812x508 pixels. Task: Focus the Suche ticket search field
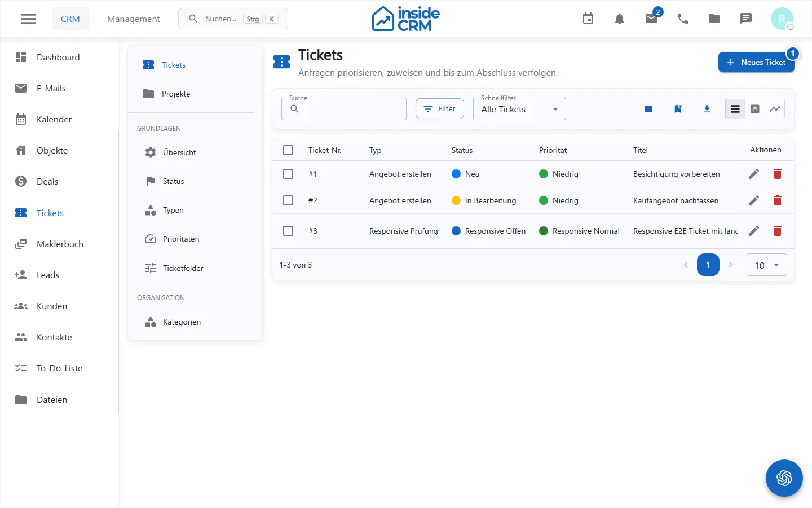[x=344, y=109]
